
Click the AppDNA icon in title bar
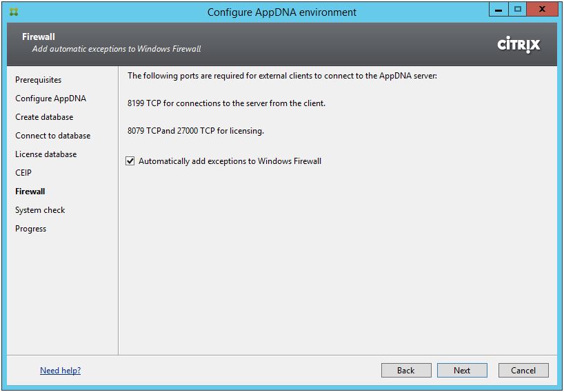[x=14, y=12]
